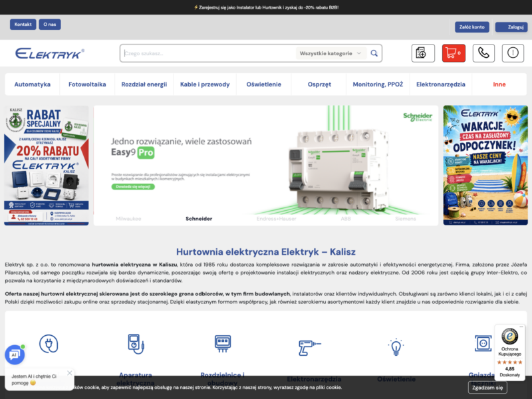Open the 20% rabatu promo banner

pos(47,165)
